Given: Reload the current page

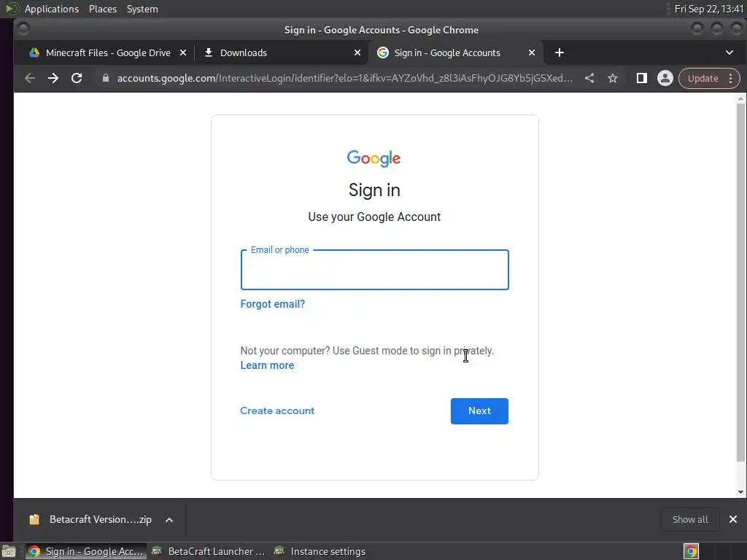Looking at the screenshot, I should tap(76, 78).
